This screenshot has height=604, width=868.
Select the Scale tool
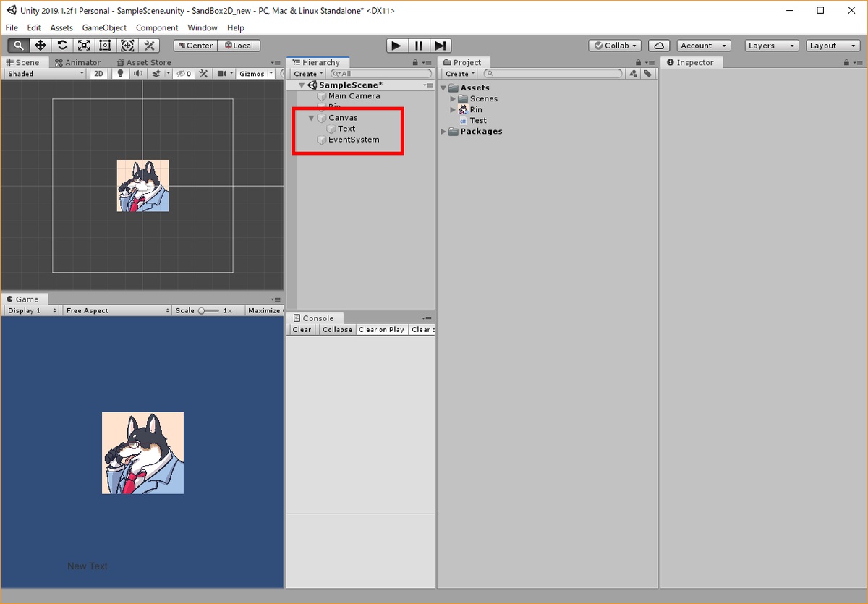click(x=84, y=46)
